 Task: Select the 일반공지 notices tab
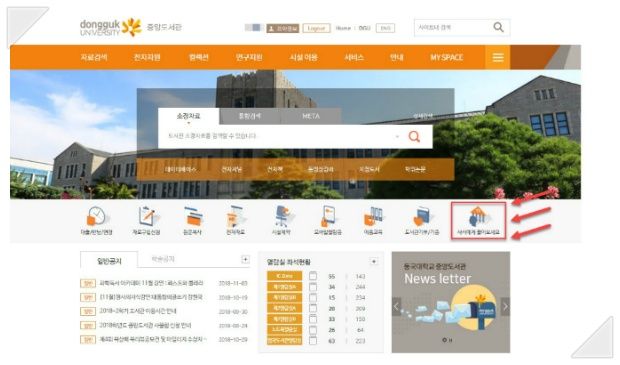[x=109, y=261]
